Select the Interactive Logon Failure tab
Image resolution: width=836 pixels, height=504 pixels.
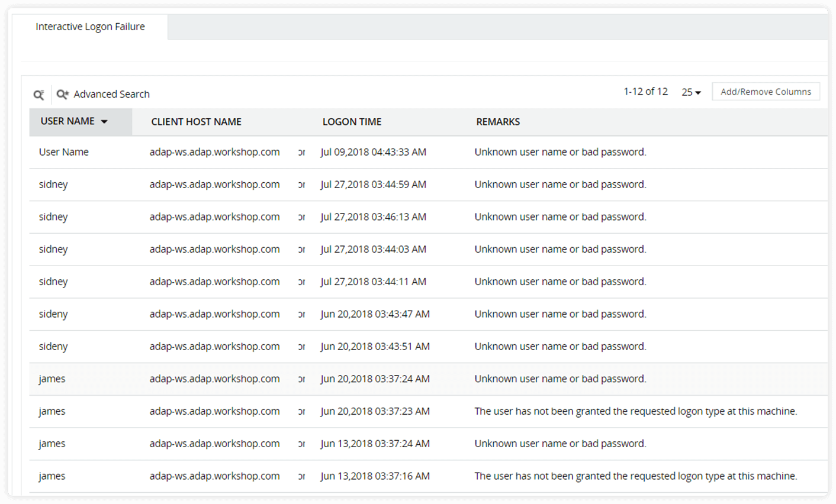[90, 27]
